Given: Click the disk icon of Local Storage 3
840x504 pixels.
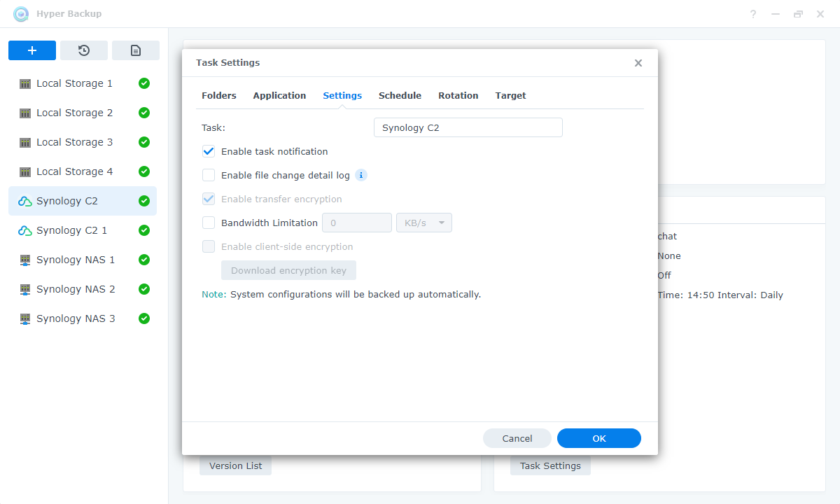Looking at the screenshot, I should point(25,142).
